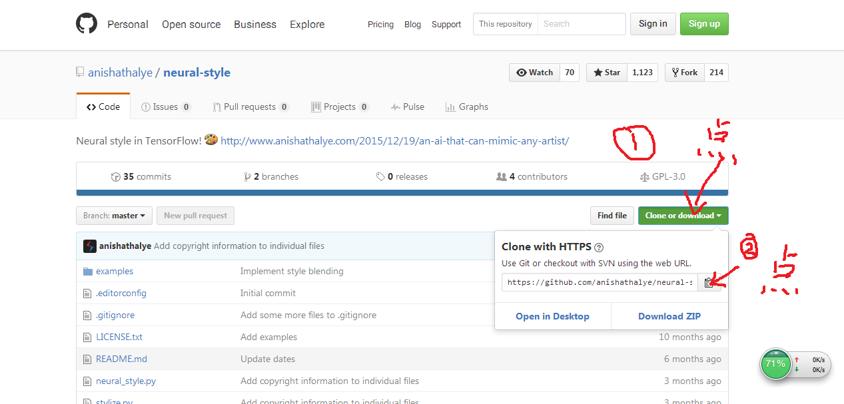Viewport: 844px width, 404px height.
Task: Copy clone URL with the clipboard icon
Action: tap(709, 282)
